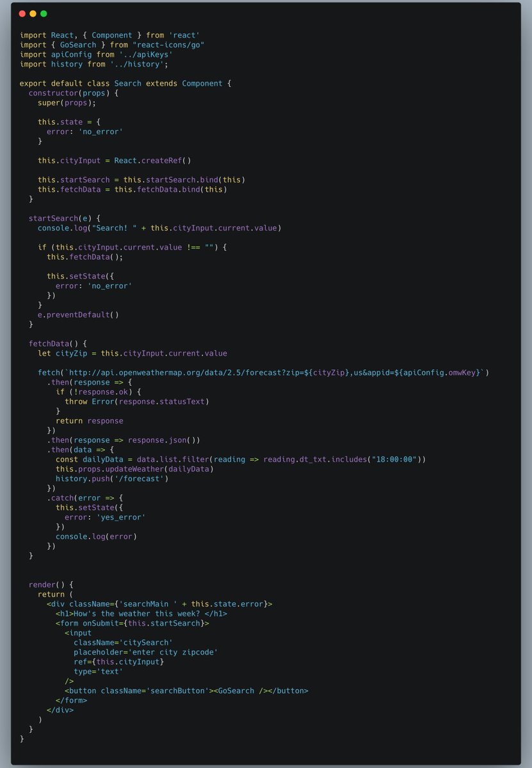Click the "placeholder='enter city zipcode'" attribute
The width and height of the screenshot is (532, 768).
point(146,652)
